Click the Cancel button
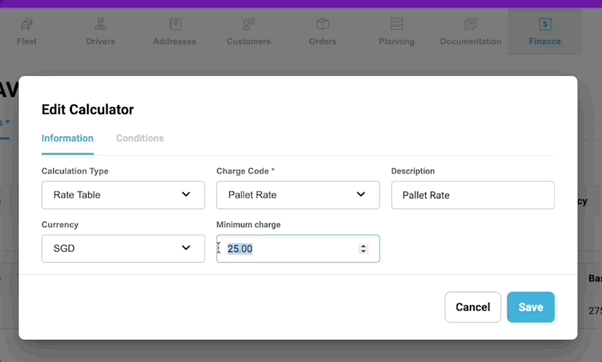This screenshot has width=602, height=362. (x=473, y=307)
